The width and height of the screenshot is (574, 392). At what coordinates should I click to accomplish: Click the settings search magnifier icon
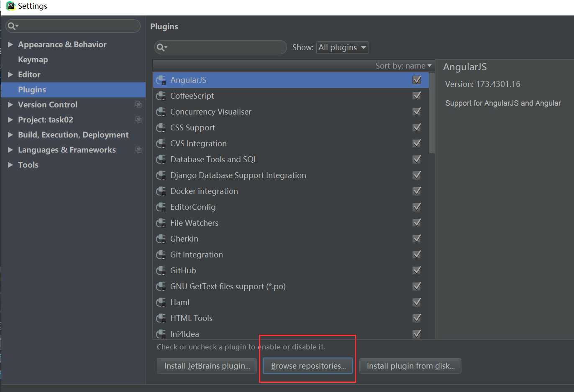click(x=13, y=26)
